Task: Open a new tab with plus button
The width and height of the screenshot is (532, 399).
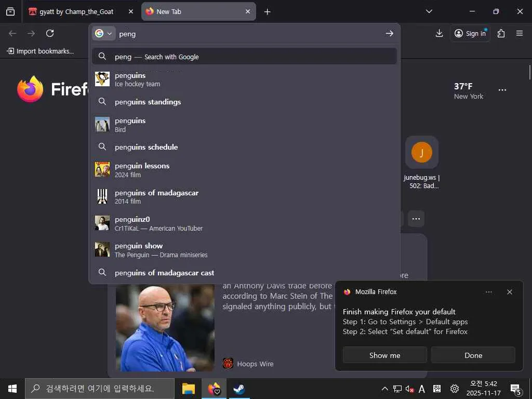Action: click(x=268, y=12)
